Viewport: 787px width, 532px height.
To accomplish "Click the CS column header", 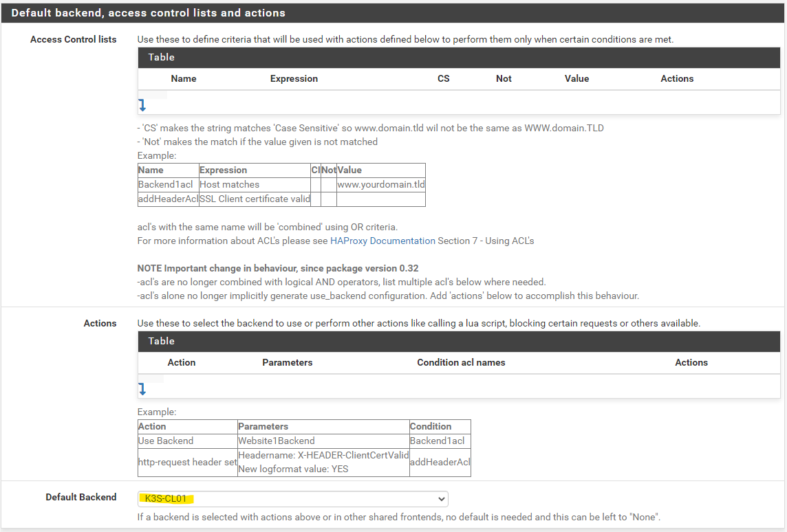I will pyautogui.click(x=443, y=78).
